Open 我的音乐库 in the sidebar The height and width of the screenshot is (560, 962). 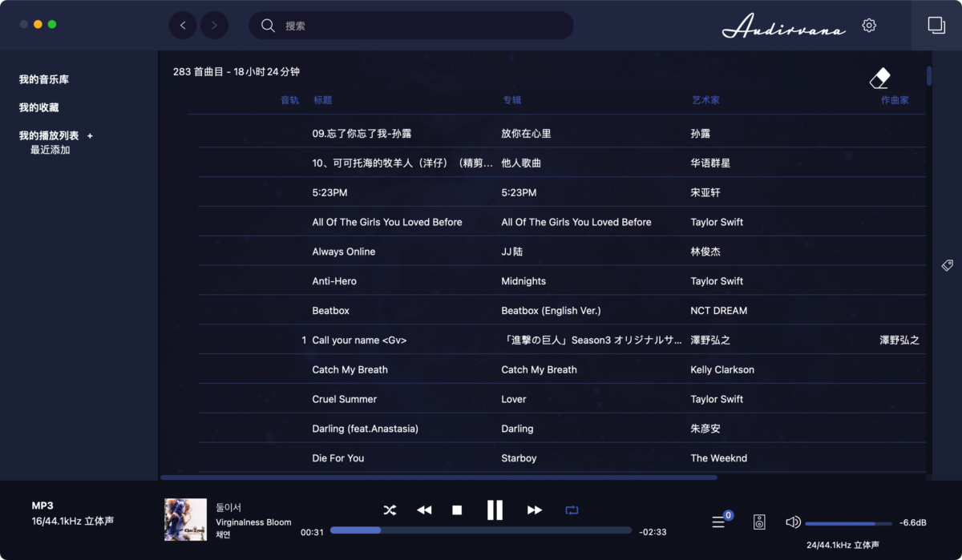[x=44, y=79]
